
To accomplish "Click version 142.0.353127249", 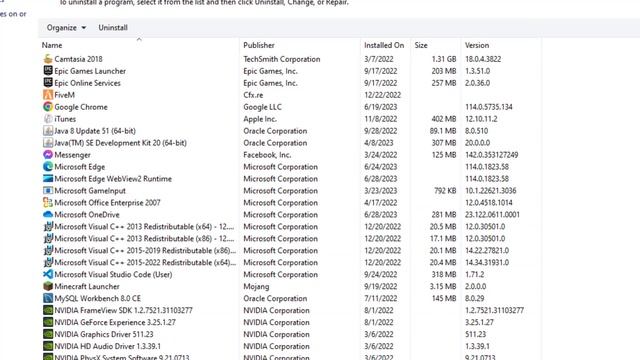I will tap(491, 155).
